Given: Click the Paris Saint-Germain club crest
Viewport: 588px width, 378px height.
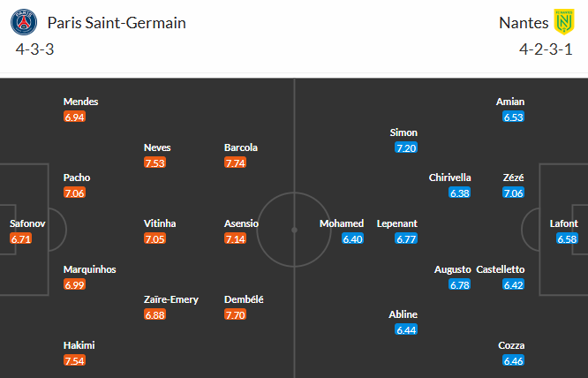Looking at the screenshot, I should pyautogui.click(x=26, y=22).
